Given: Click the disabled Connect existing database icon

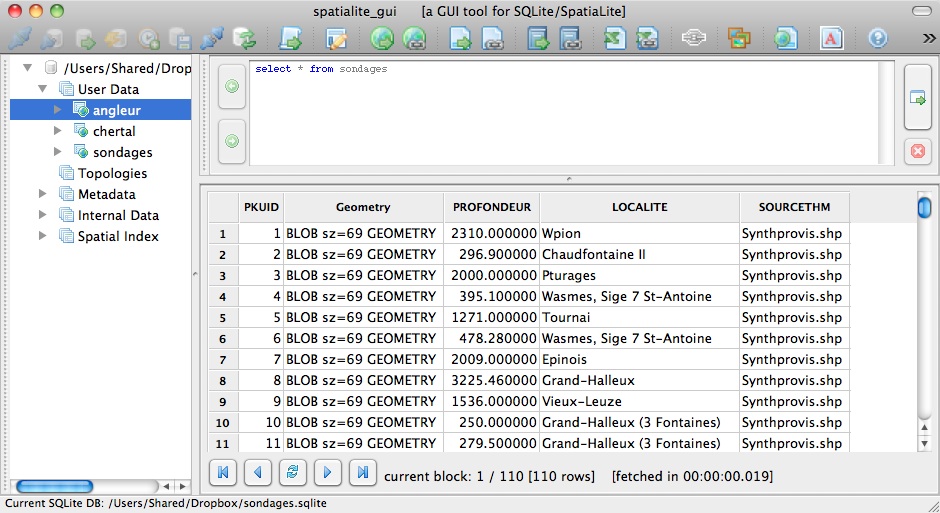Looking at the screenshot, I should tap(20, 39).
